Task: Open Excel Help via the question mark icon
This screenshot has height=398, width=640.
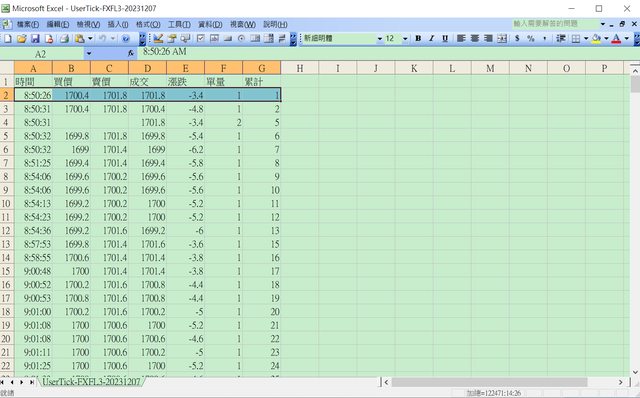Action: click(126, 38)
